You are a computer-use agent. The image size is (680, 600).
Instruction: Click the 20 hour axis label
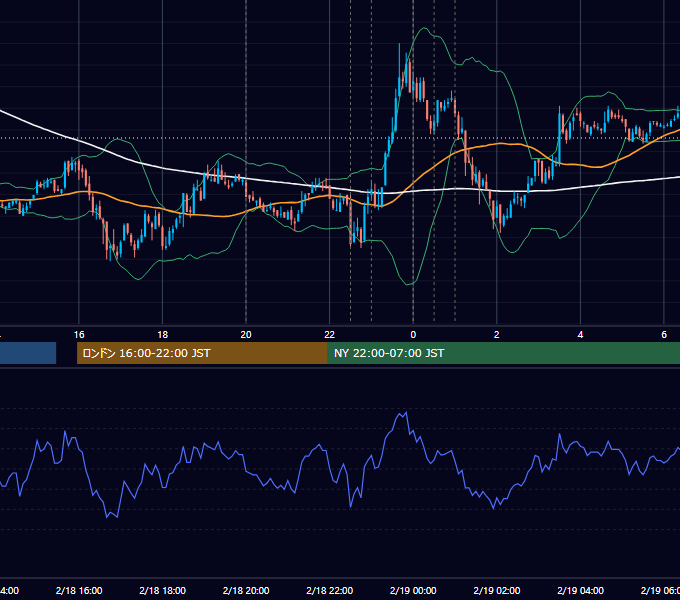point(246,335)
